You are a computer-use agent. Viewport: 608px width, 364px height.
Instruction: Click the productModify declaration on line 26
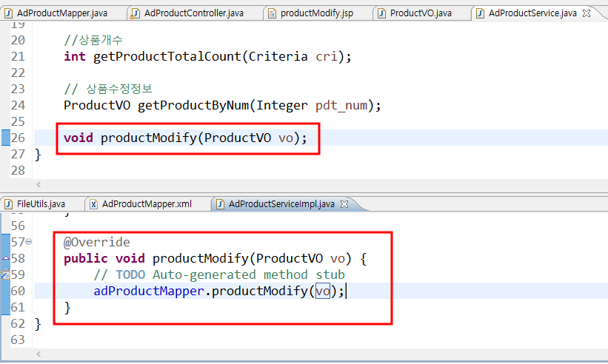pos(185,138)
